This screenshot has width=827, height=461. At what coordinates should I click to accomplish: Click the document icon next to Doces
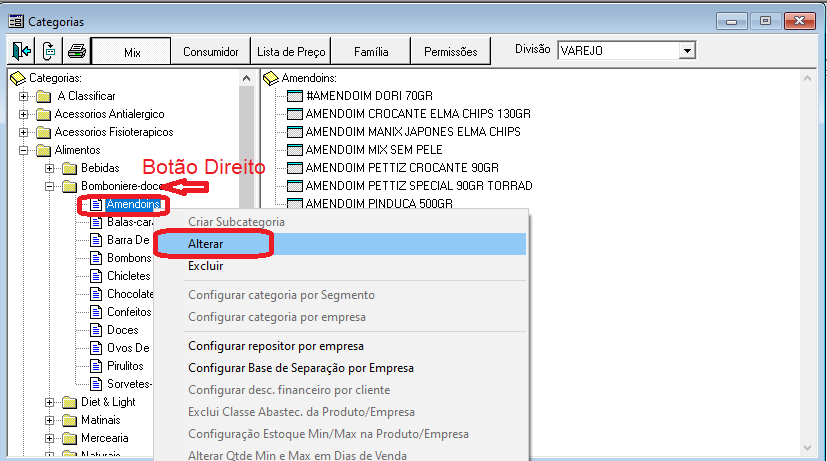[x=96, y=330]
